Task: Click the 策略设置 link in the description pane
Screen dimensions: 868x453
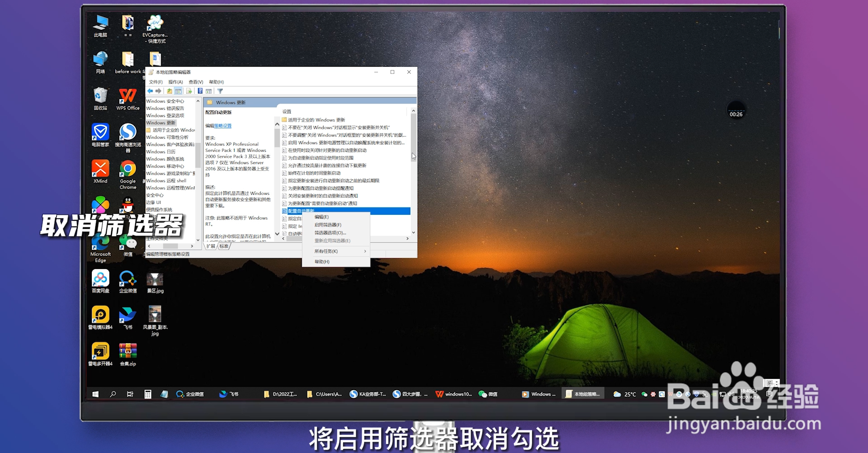Action: tap(223, 126)
